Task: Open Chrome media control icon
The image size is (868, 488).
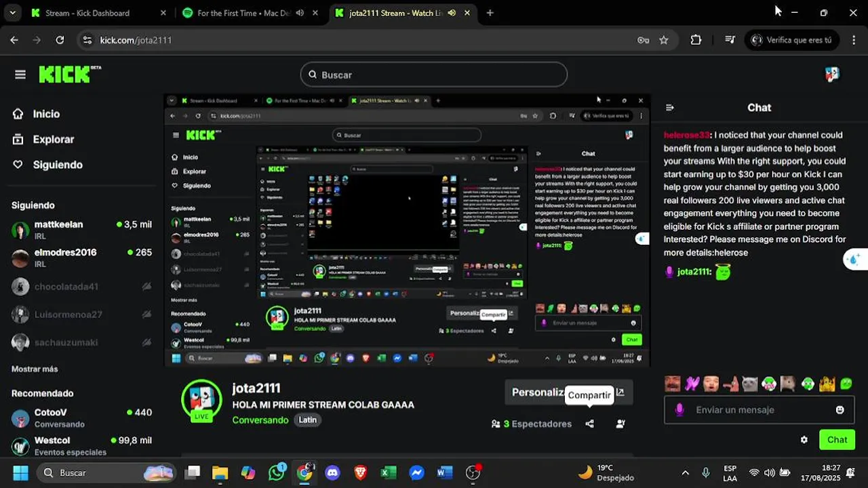Action: pos(730,40)
